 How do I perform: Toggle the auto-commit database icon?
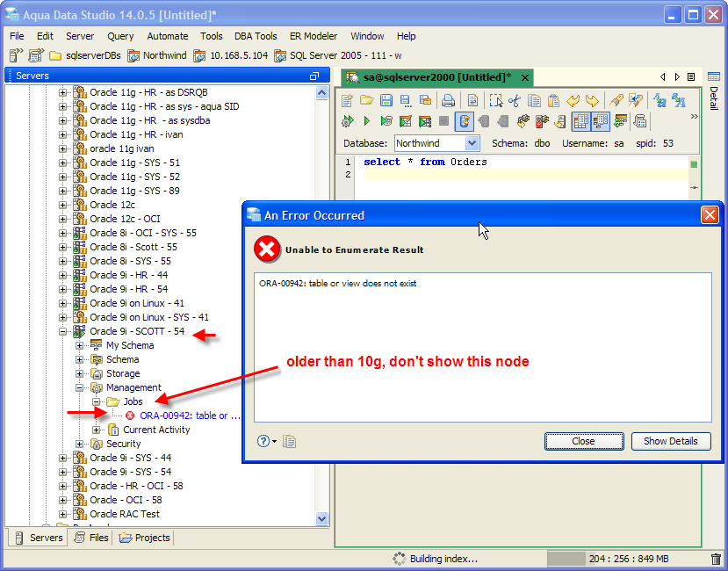[464, 122]
